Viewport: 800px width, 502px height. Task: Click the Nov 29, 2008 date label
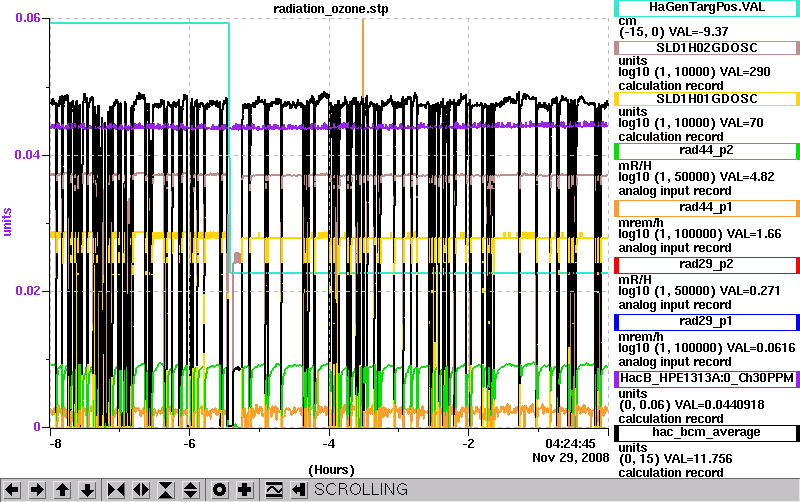click(x=570, y=458)
